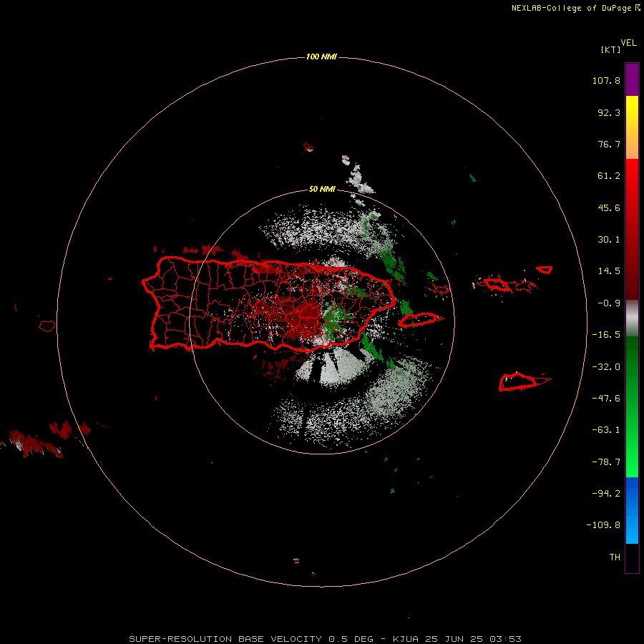
Task: Click the 76.7 velocity scale value
Action: (x=609, y=144)
